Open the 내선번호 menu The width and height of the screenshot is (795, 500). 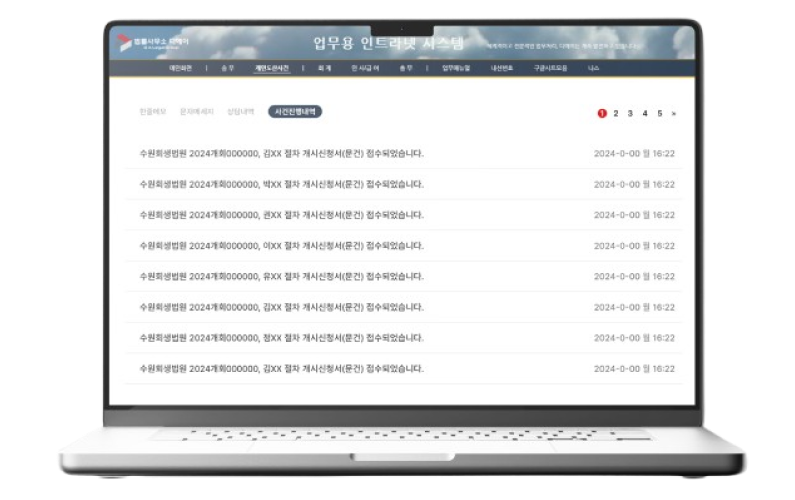pos(502,68)
